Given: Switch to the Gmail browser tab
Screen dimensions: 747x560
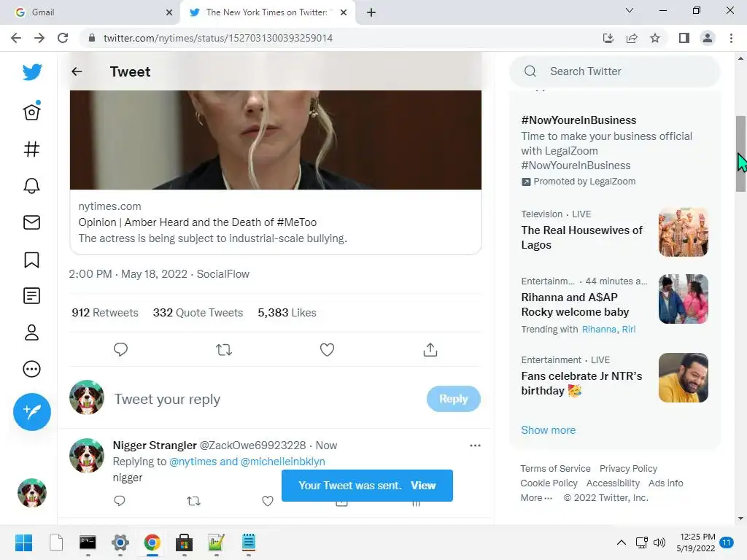Looking at the screenshot, I should [x=90, y=12].
